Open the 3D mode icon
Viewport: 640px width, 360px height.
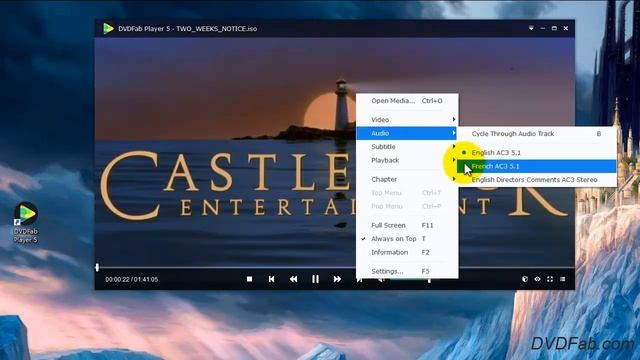click(525, 279)
